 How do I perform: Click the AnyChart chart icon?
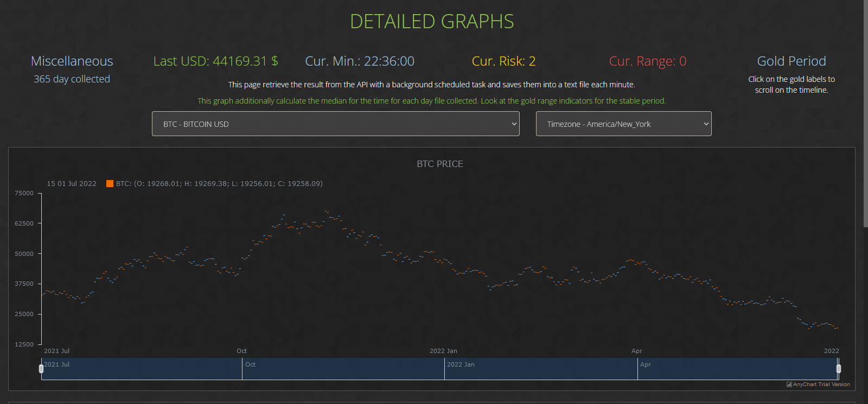(789, 384)
